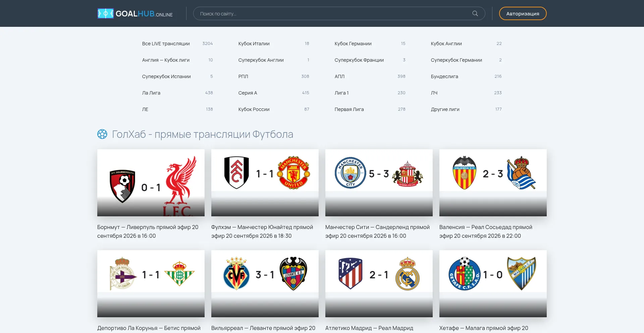Open the ЛЕ category

145,109
